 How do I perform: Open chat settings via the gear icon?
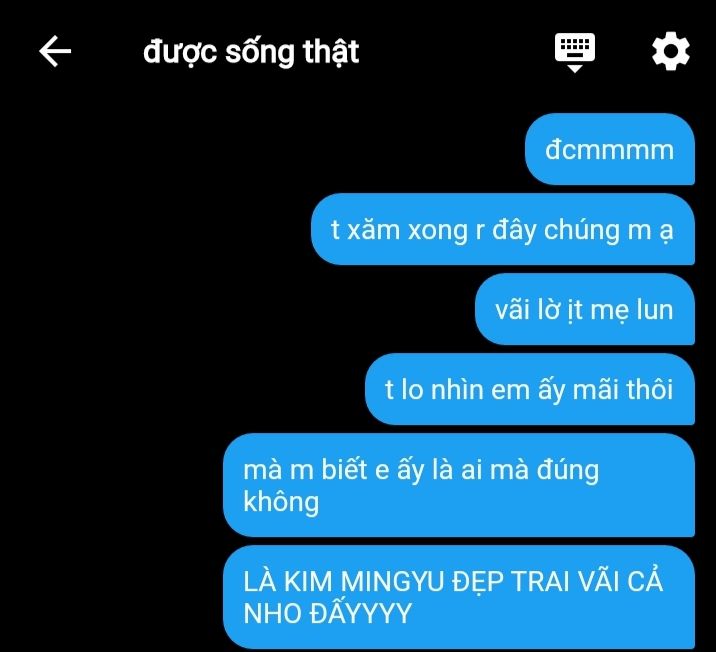click(670, 51)
